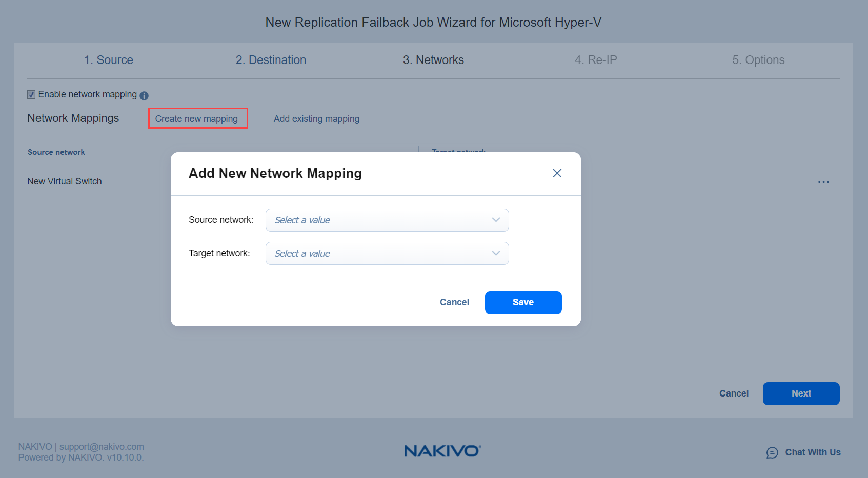Click the Create new mapping link
Image resolution: width=868 pixels, height=478 pixels.
tap(196, 119)
